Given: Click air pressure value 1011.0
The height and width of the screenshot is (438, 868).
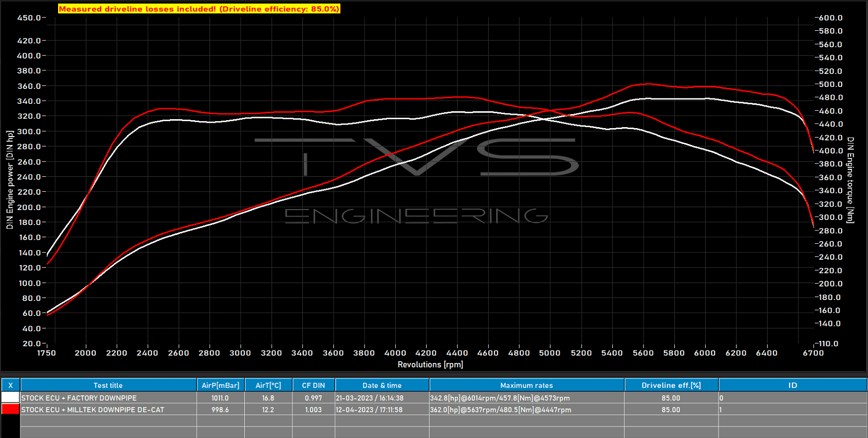Looking at the screenshot, I should click(220, 398).
